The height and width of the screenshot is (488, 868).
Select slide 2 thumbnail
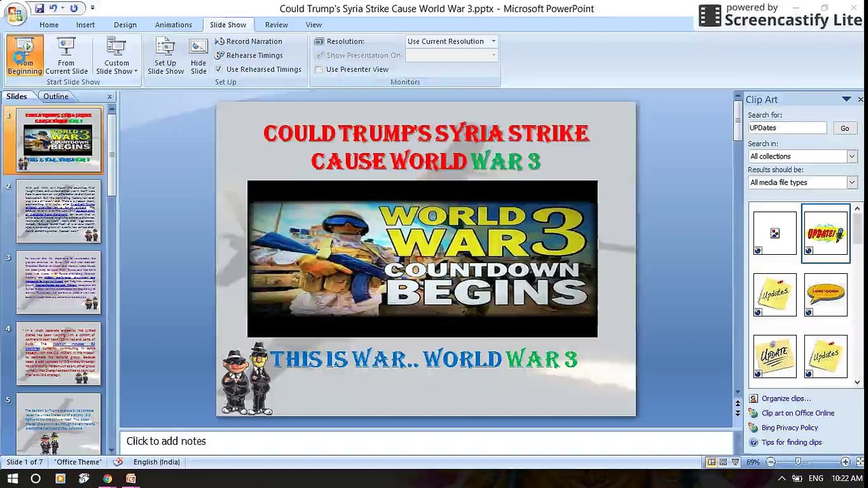pyautogui.click(x=59, y=211)
